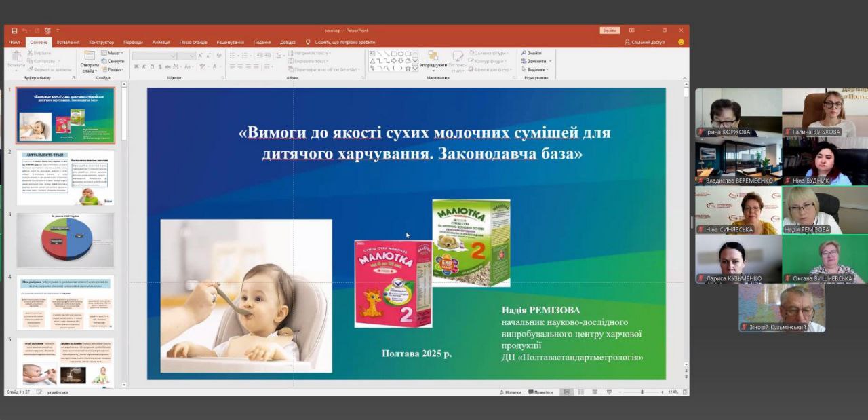Select the star shape in the gallery
Viewport: 868px width, 420px height.
coord(408,68)
